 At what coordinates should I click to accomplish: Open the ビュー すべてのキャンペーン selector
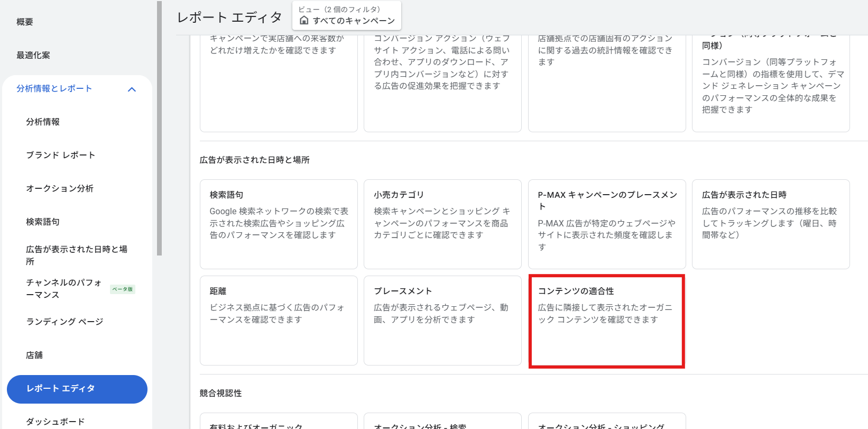click(x=347, y=15)
